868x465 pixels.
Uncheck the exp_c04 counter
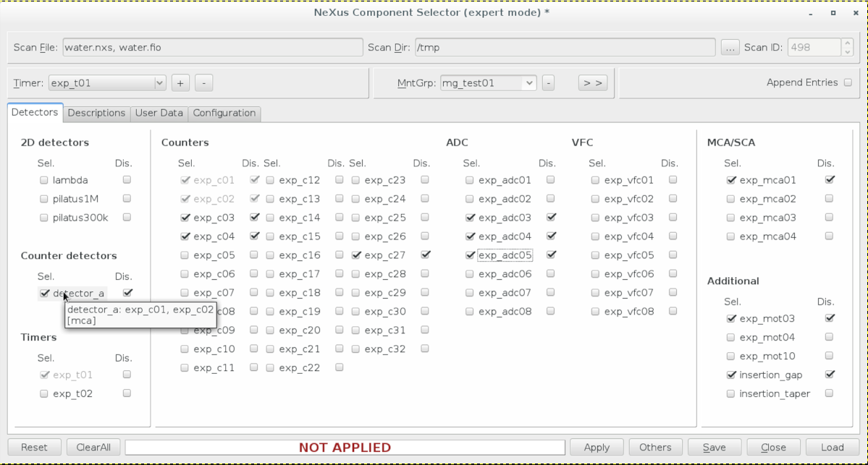[x=185, y=236]
